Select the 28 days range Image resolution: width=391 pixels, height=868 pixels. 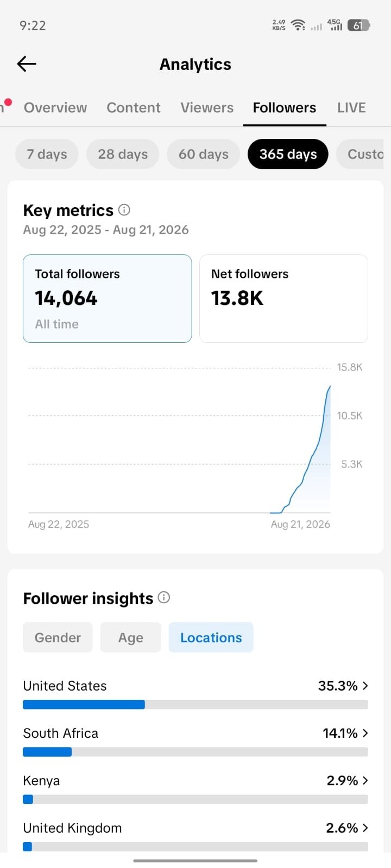123,154
